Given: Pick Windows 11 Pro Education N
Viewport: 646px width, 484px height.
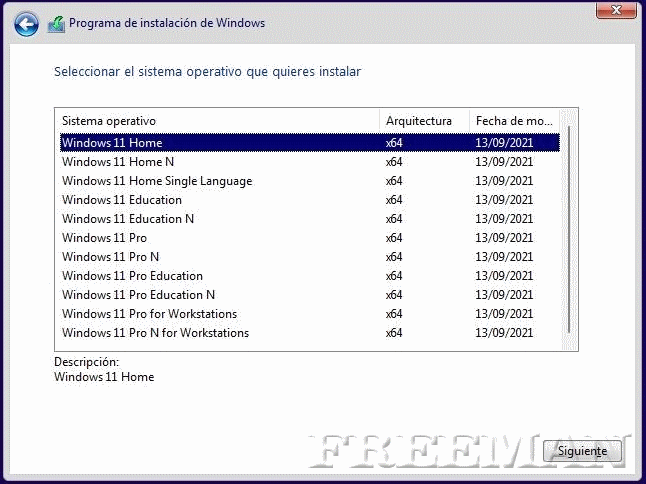Looking at the screenshot, I should point(310,295).
